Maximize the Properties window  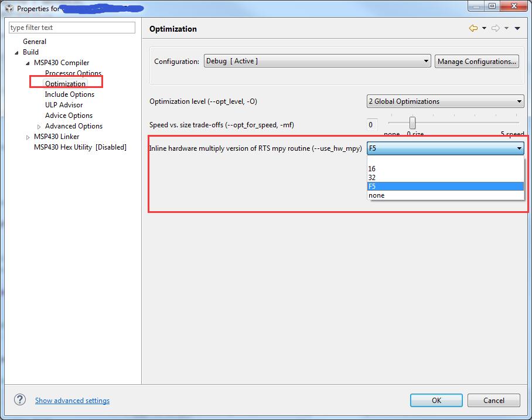(x=492, y=6)
